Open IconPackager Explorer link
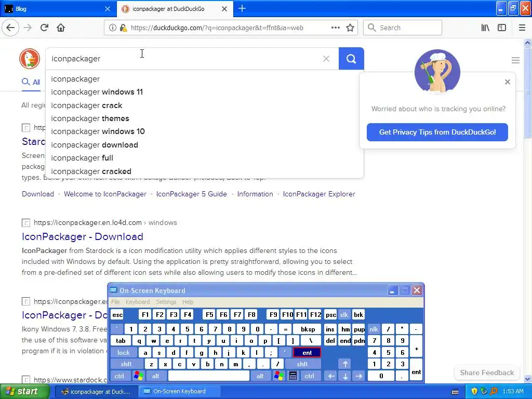Viewport: 532px width, 399px height. (319, 194)
